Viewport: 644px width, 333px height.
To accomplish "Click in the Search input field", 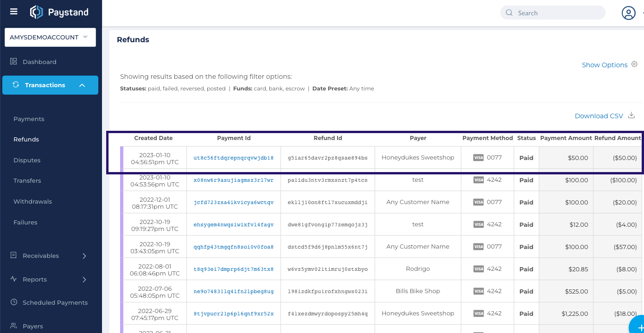I will pyautogui.click(x=553, y=13).
